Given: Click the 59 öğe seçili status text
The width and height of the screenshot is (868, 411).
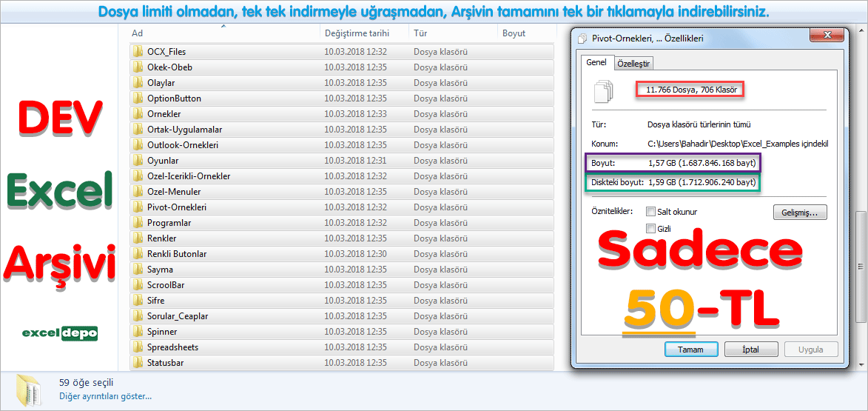Looking at the screenshot, I should point(87,382).
